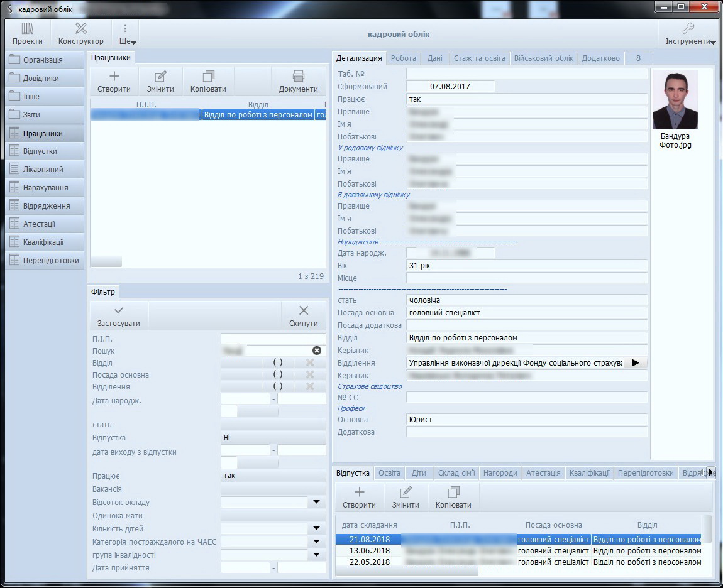Switch to the Військовий облік tab

pyautogui.click(x=543, y=58)
